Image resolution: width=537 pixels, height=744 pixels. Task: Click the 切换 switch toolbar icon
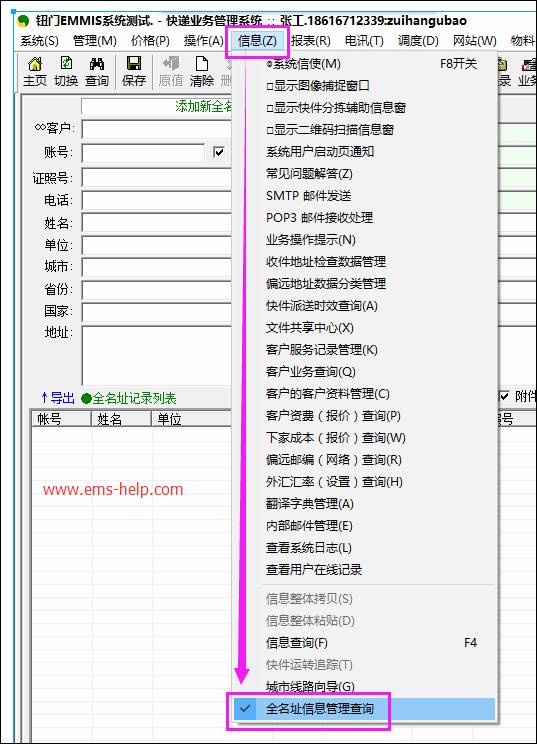[x=66, y=71]
